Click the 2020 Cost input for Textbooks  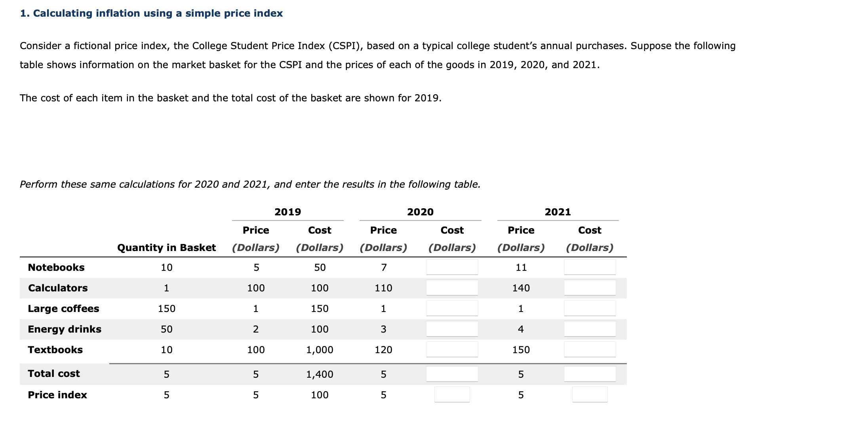click(x=452, y=349)
